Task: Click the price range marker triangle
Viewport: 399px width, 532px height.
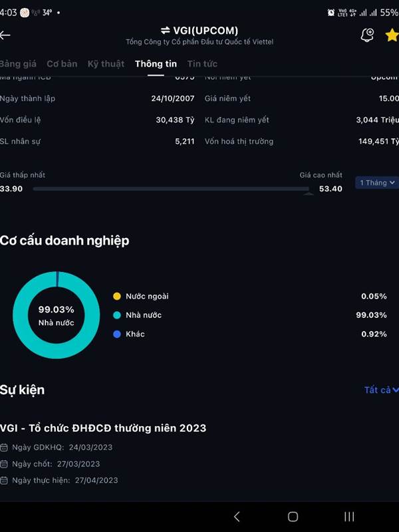Action: click(x=309, y=194)
